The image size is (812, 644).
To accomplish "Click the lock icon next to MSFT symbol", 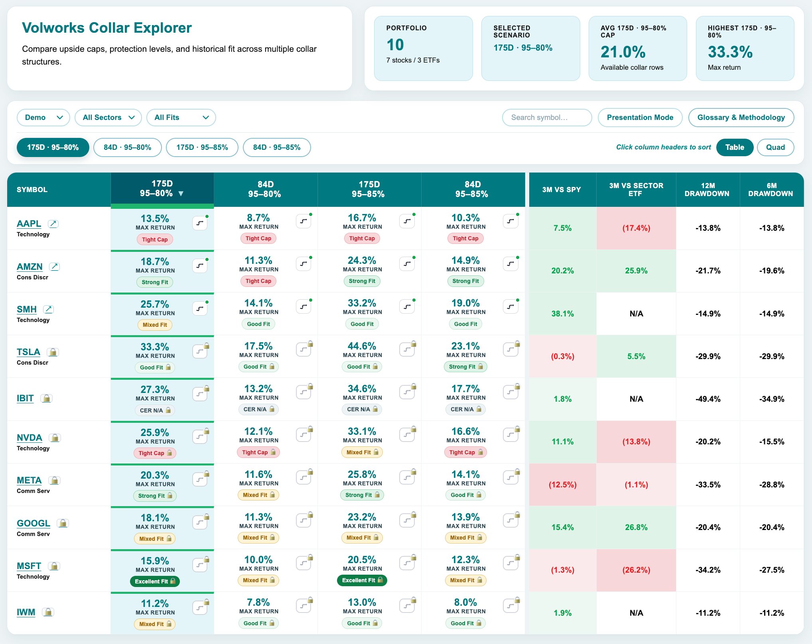I will coord(54,566).
